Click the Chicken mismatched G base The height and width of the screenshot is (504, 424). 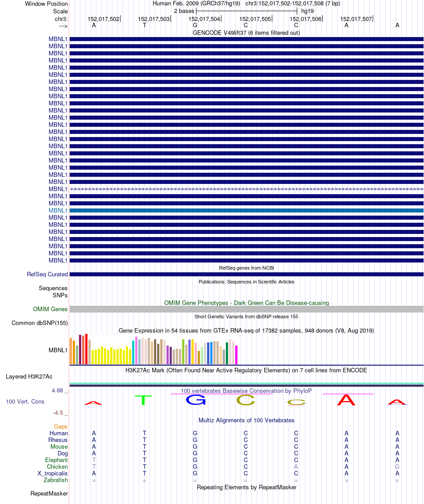(397, 467)
